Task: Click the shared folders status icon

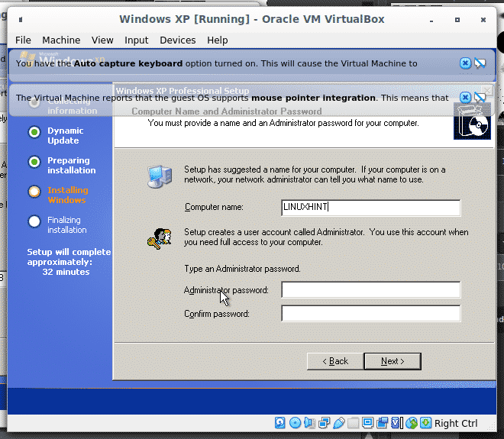Action: click(x=353, y=423)
